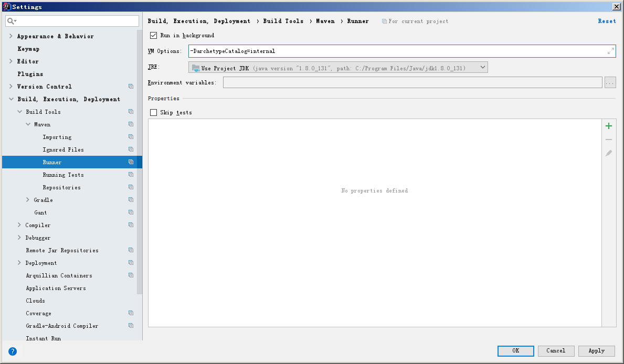Select Clouds entry
This screenshot has width=624, height=364.
pyautogui.click(x=35, y=301)
